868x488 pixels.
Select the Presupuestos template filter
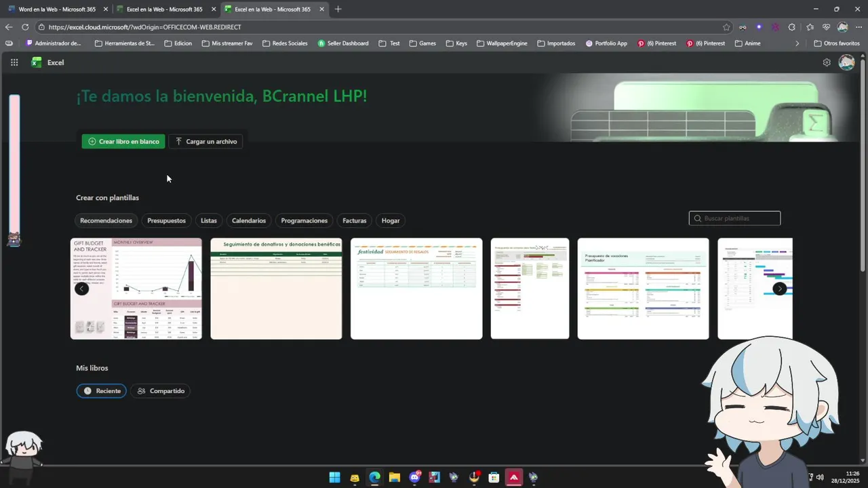click(166, 220)
